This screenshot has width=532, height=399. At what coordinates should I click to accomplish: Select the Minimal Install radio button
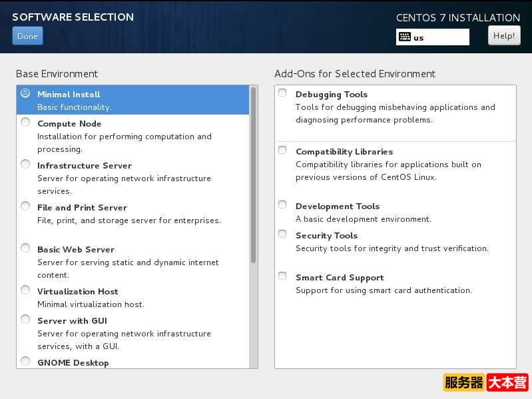coord(25,93)
